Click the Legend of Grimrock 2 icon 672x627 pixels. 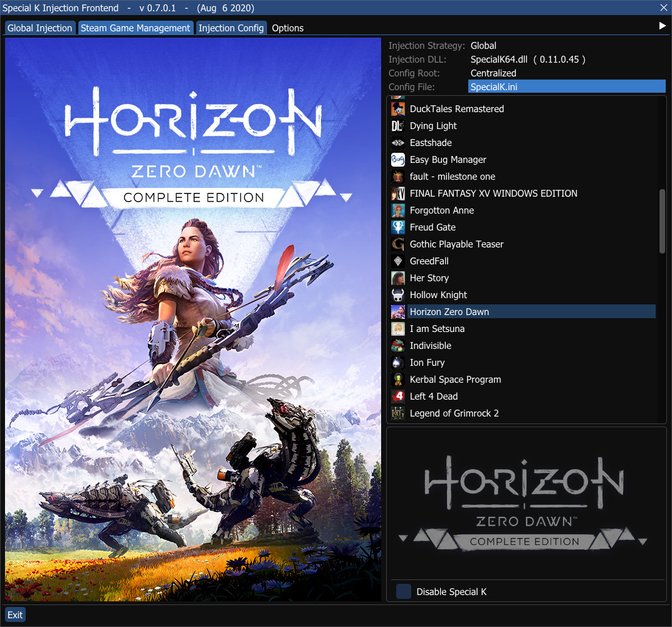coord(397,413)
